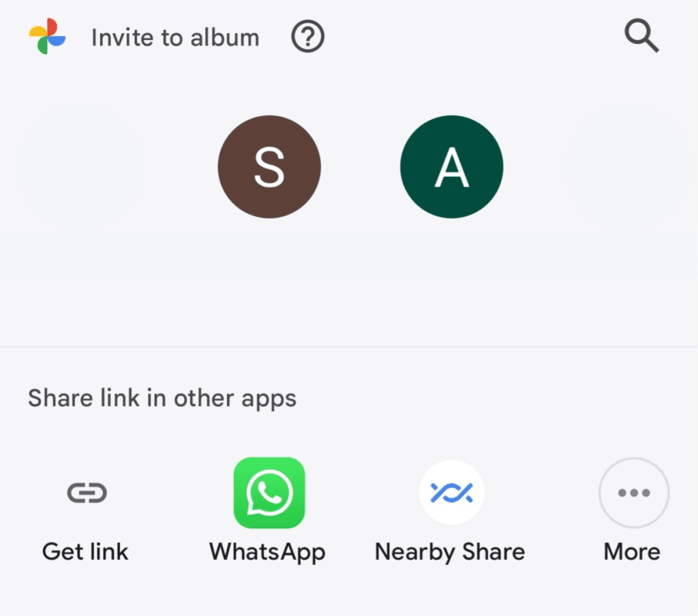
Task: Open the help dialog via the question mark
Action: [x=307, y=37]
